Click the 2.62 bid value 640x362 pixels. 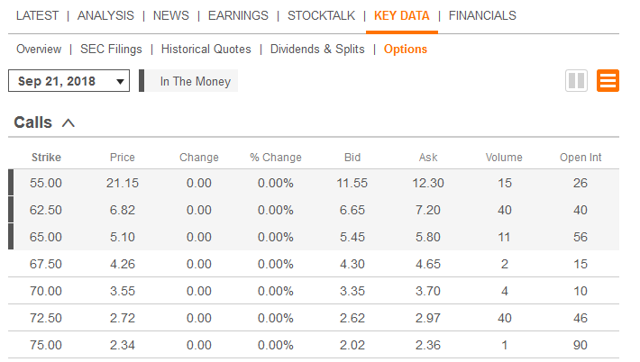352,318
